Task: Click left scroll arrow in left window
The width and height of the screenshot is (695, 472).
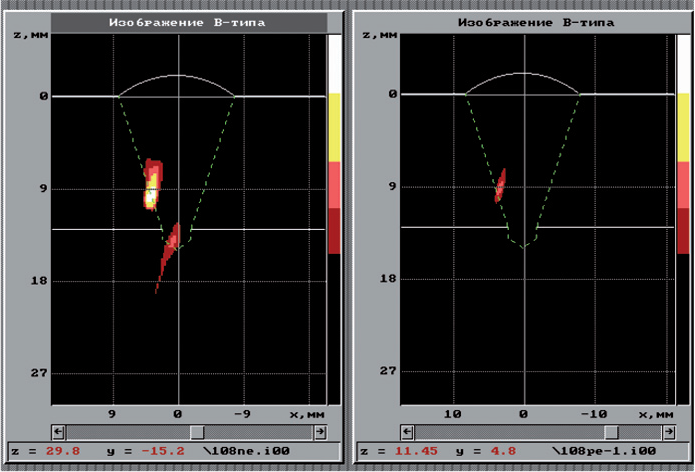Action: click(x=59, y=431)
